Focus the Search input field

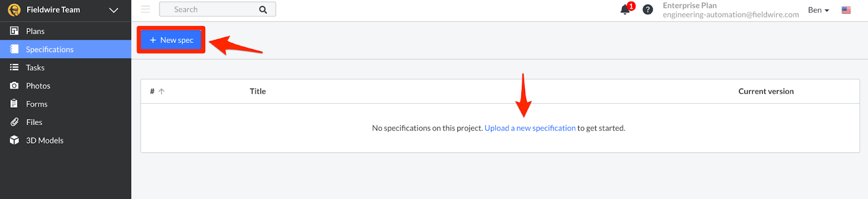[x=218, y=9]
